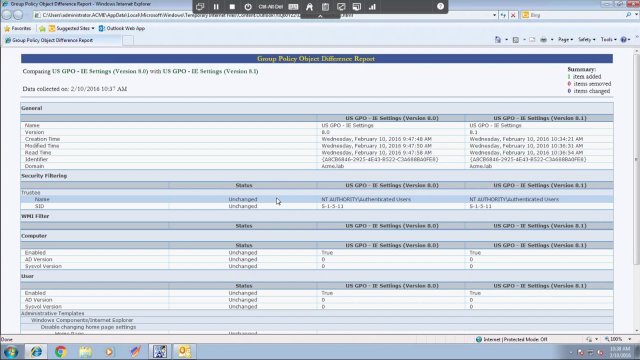Click the IE address bar

point(261,15)
